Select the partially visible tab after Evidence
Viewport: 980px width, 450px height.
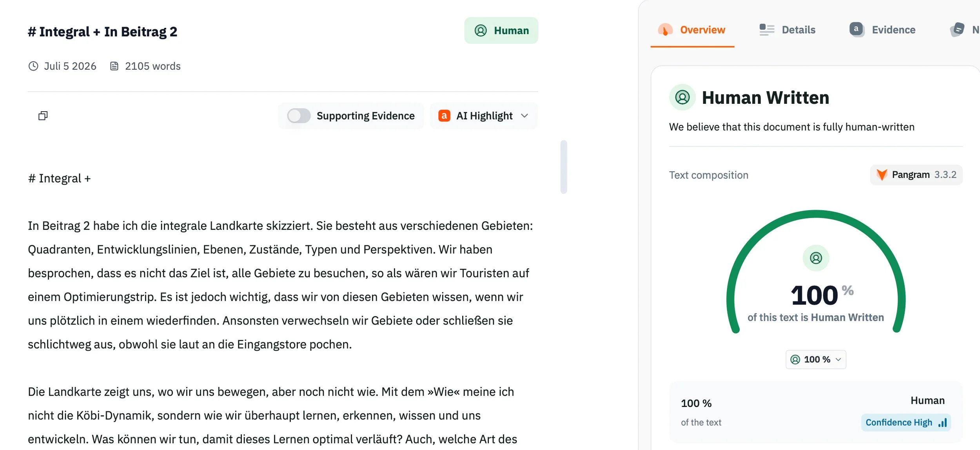964,30
